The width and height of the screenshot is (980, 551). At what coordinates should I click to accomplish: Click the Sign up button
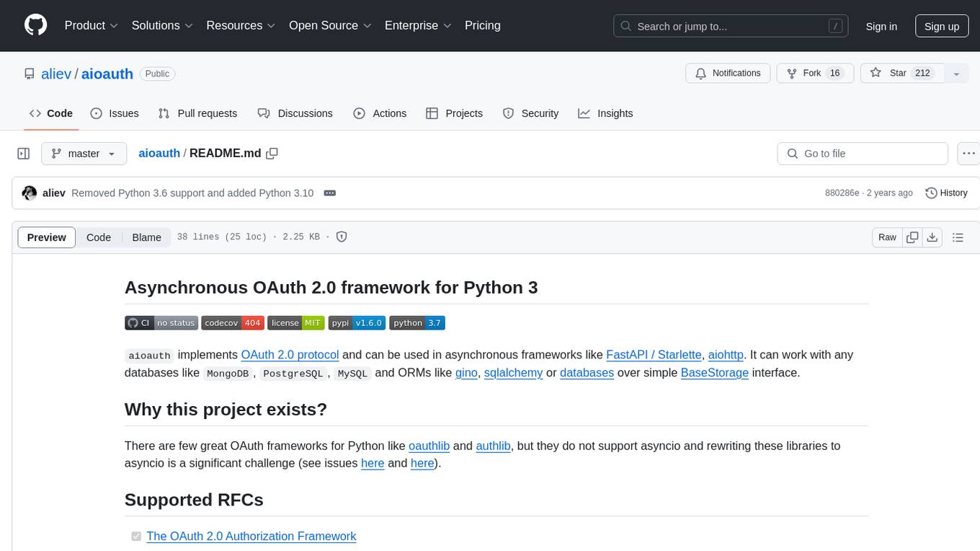pos(942,26)
